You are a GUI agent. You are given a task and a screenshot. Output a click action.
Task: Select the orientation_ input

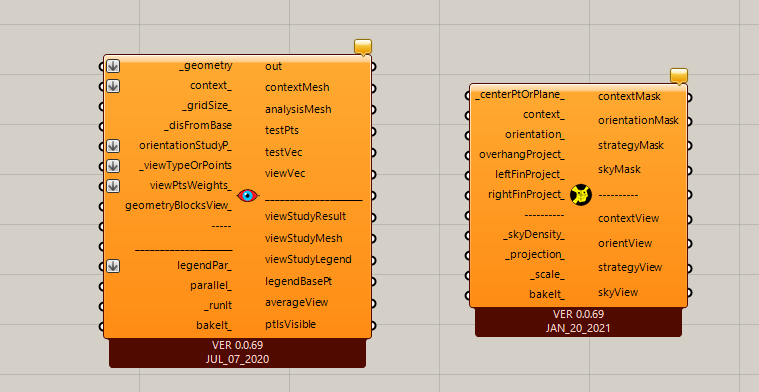tap(535, 135)
